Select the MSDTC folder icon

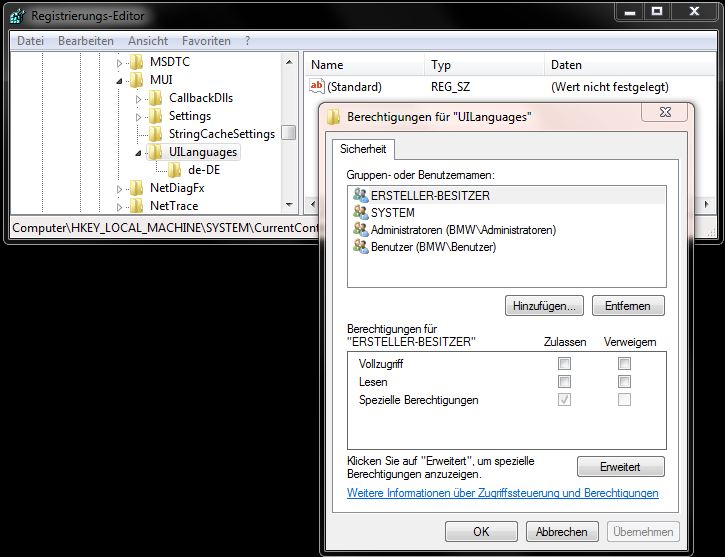(x=136, y=62)
